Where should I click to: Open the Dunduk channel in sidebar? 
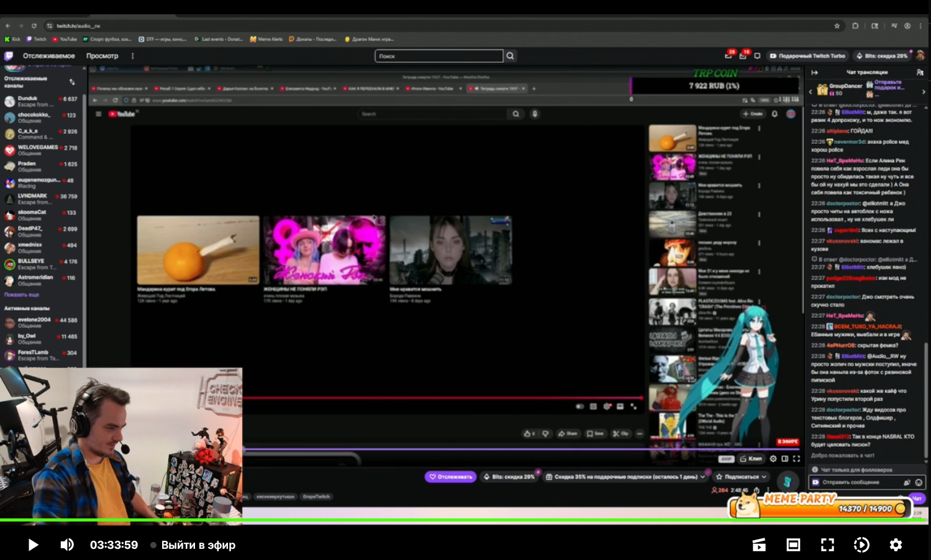pos(41,101)
